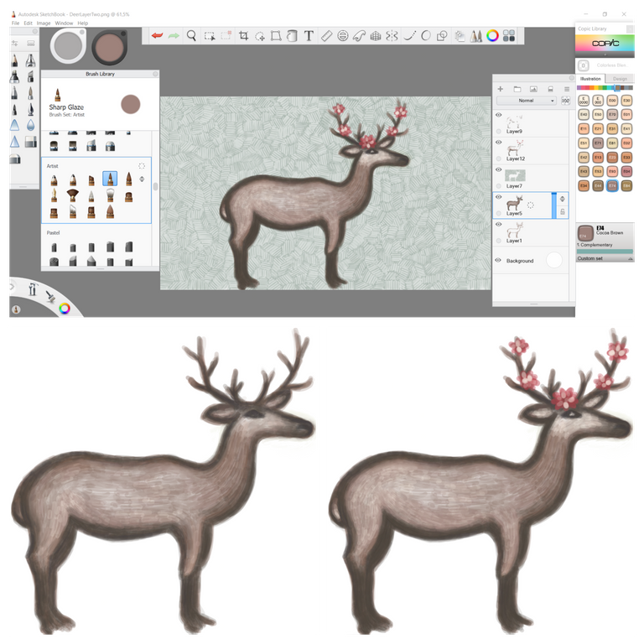The width and height of the screenshot is (644, 644).
Task: Hide Layer5 with its eye icon
Action: tap(499, 197)
